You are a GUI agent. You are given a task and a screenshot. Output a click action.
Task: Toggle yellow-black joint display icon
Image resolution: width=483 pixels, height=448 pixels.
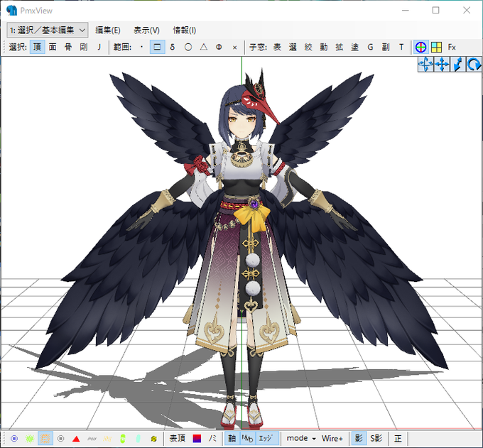(153, 439)
